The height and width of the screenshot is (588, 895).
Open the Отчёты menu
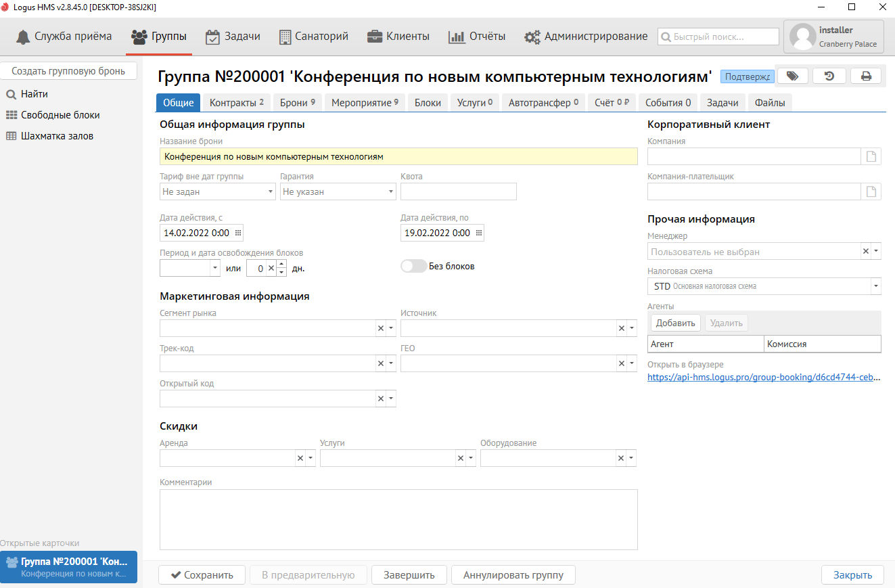[477, 37]
